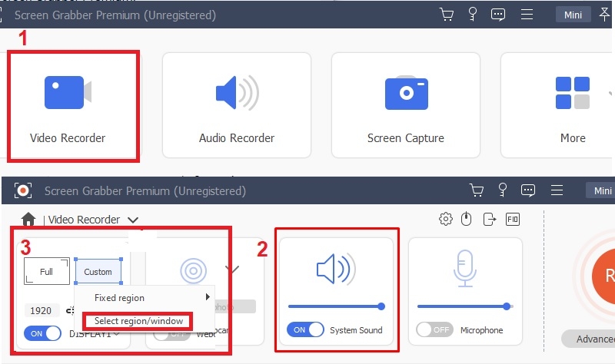615x364 pixels.
Task: Click the System Sound volume slider
Action: 335,306
